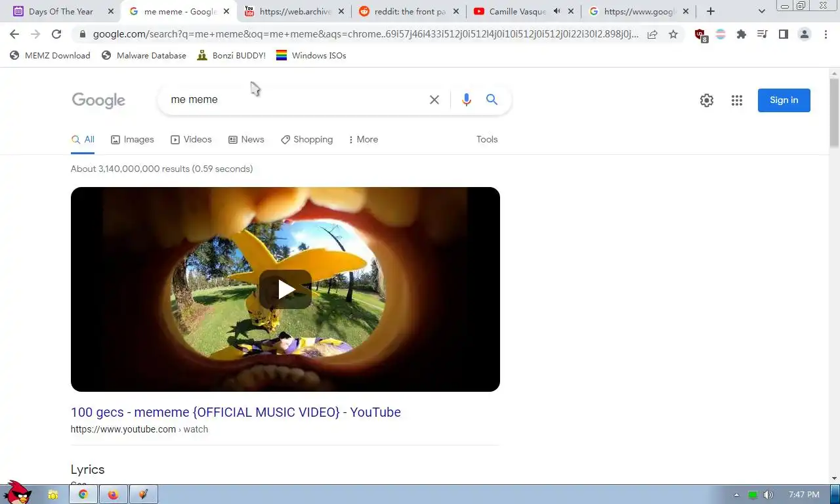Reload the current Google search page
840x504 pixels.
point(56,34)
